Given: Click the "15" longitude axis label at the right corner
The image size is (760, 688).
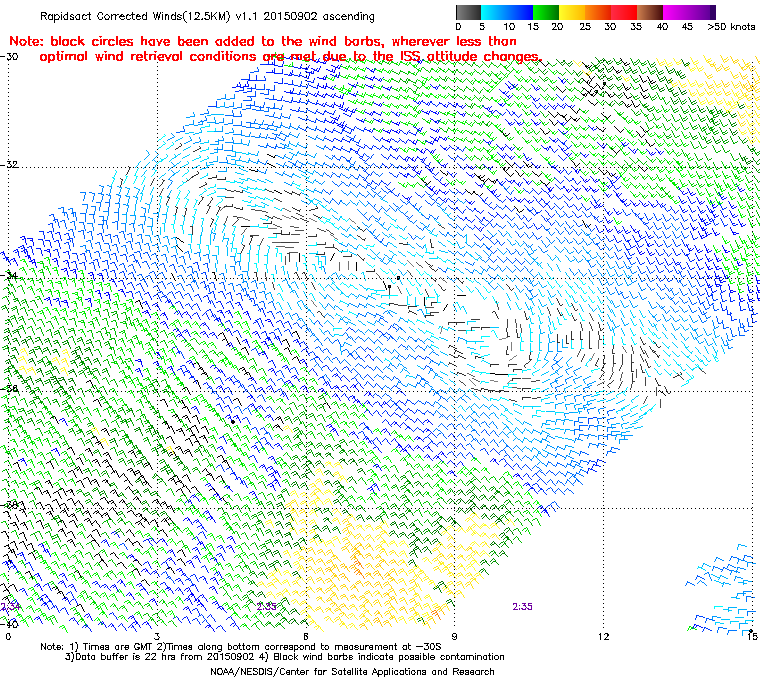Looking at the screenshot, I should click(x=752, y=636).
